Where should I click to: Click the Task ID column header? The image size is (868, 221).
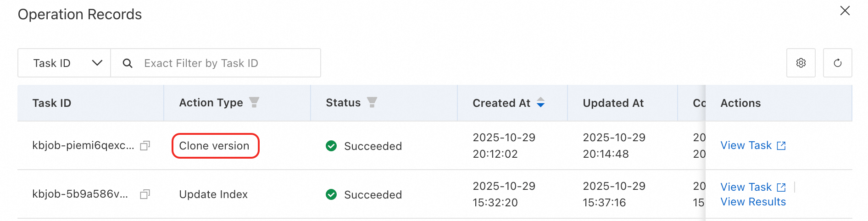[52, 103]
